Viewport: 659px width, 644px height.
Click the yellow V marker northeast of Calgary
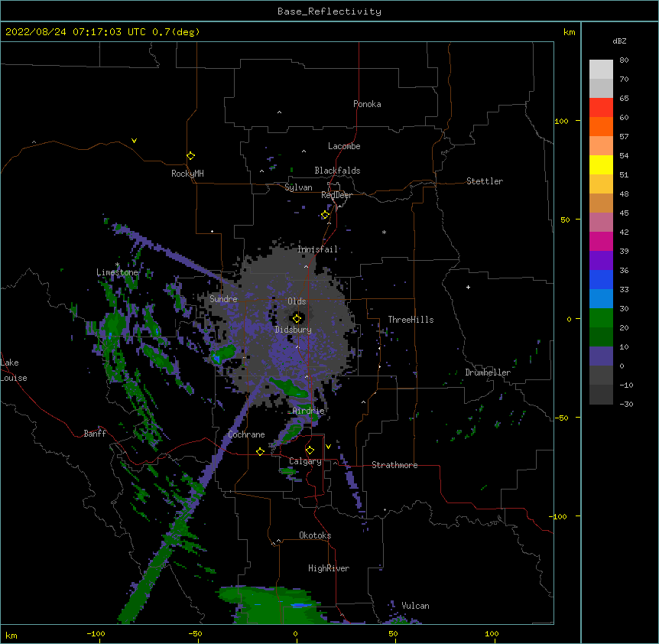point(328,447)
